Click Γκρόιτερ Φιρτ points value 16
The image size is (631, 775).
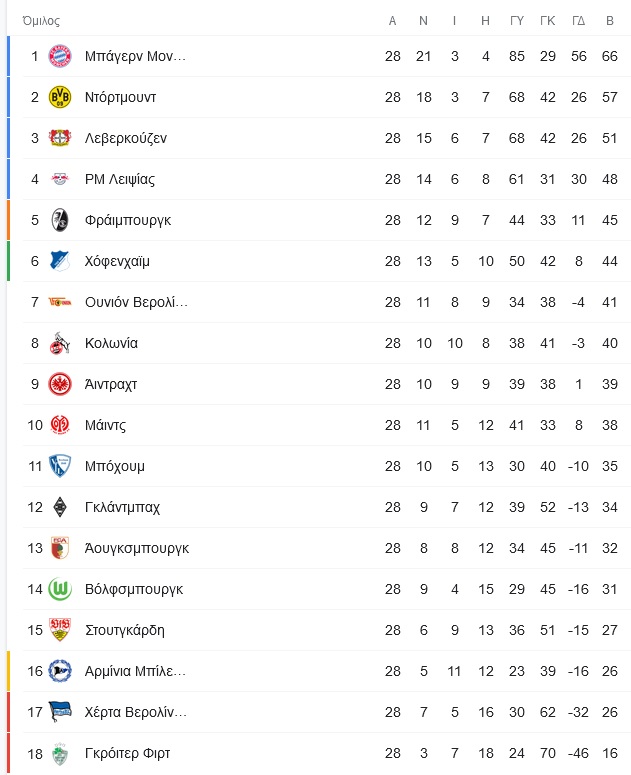609,753
